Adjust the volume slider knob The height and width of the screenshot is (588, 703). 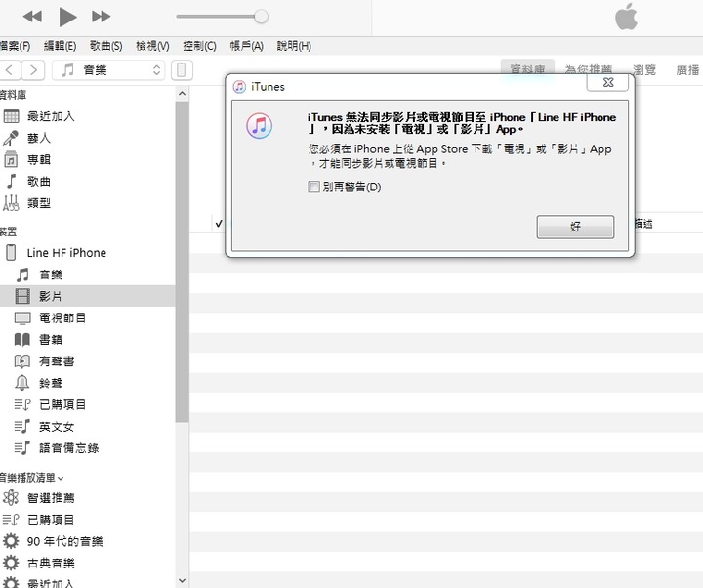tap(261, 17)
